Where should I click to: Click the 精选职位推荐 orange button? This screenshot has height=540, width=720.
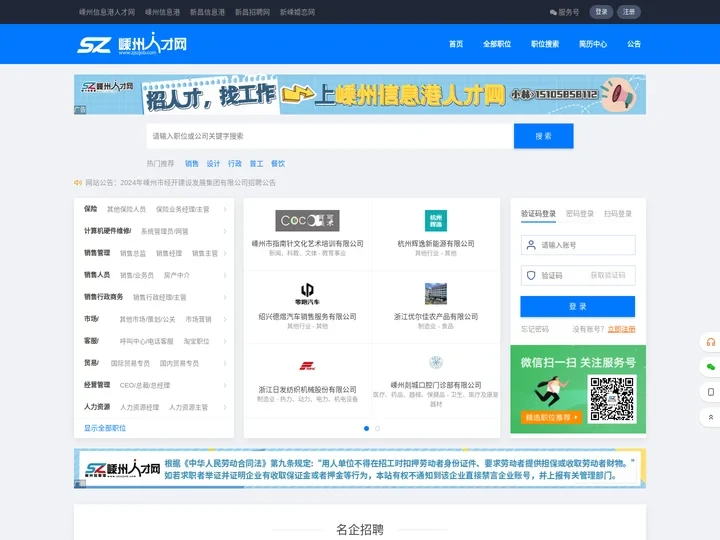[x=551, y=417]
